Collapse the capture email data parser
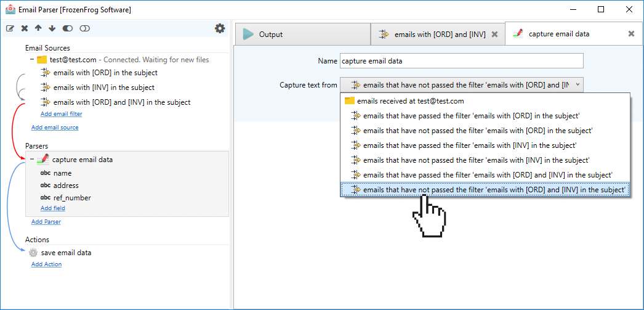Image resolution: width=644 pixels, height=310 pixels. tap(31, 160)
